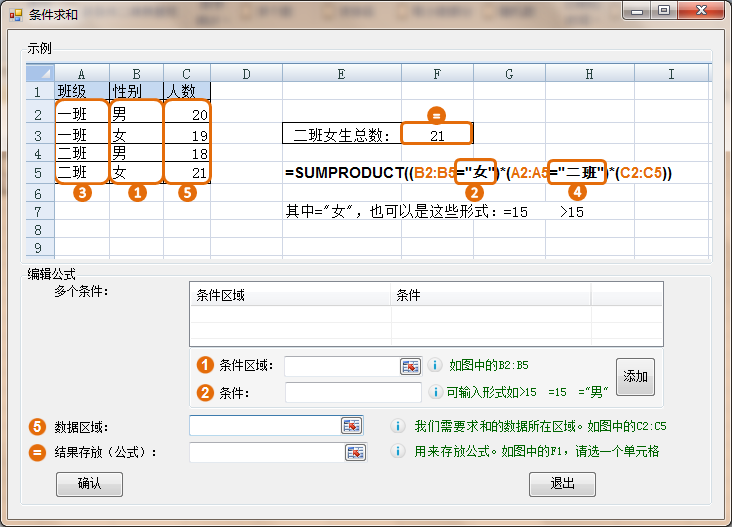
Task: Click range picker icon for 条件区域 field
Action: click(410, 366)
